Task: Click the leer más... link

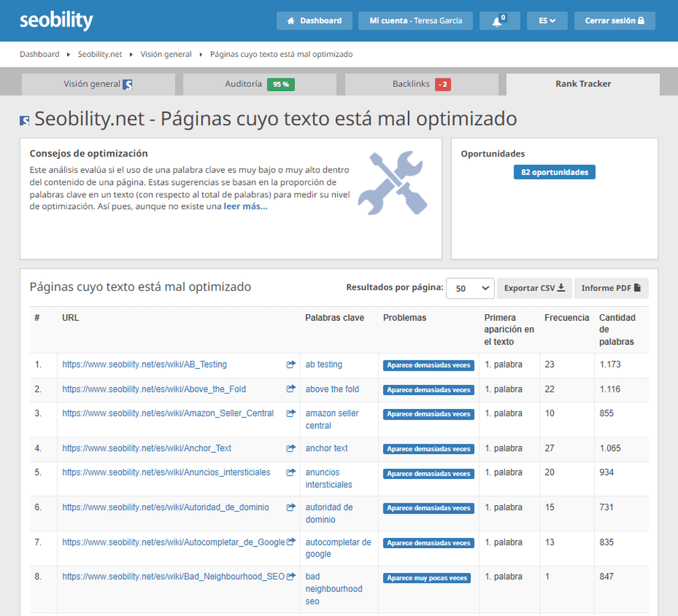Action: coord(245,206)
